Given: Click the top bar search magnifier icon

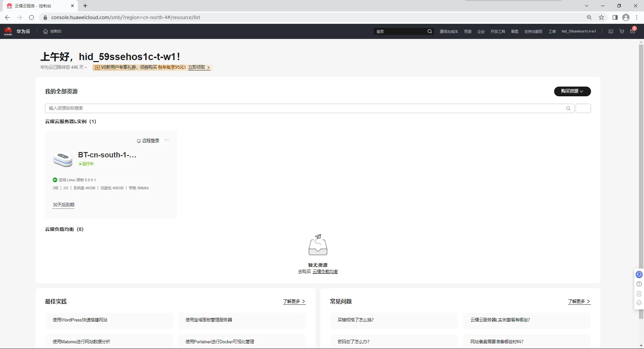Looking at the screenshot, I should [430, 31].
